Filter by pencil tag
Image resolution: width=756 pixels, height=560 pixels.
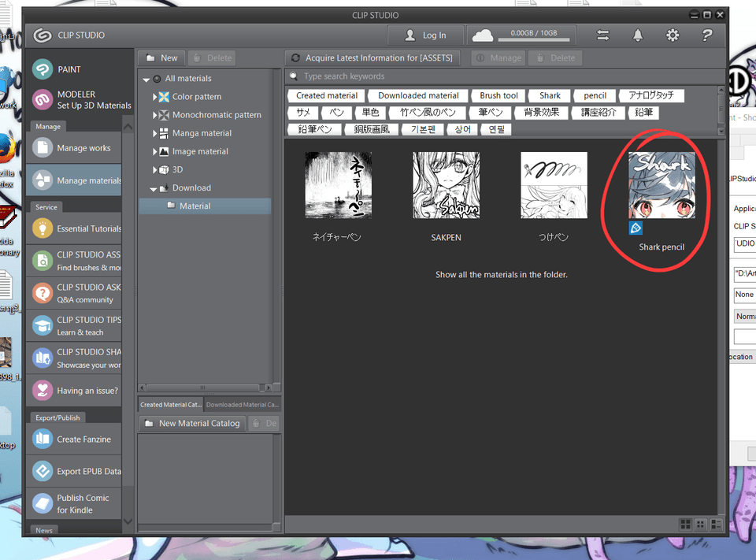595,95
